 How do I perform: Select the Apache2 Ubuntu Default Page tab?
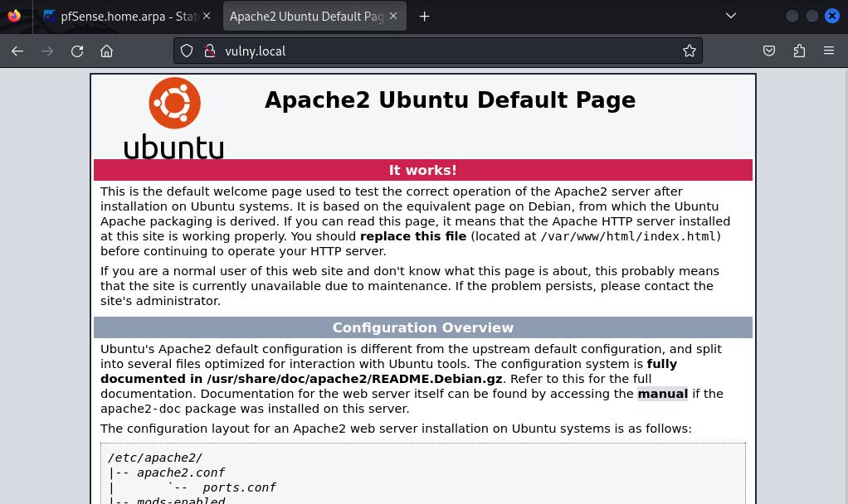pyautogui.click(x=305, y=16)
